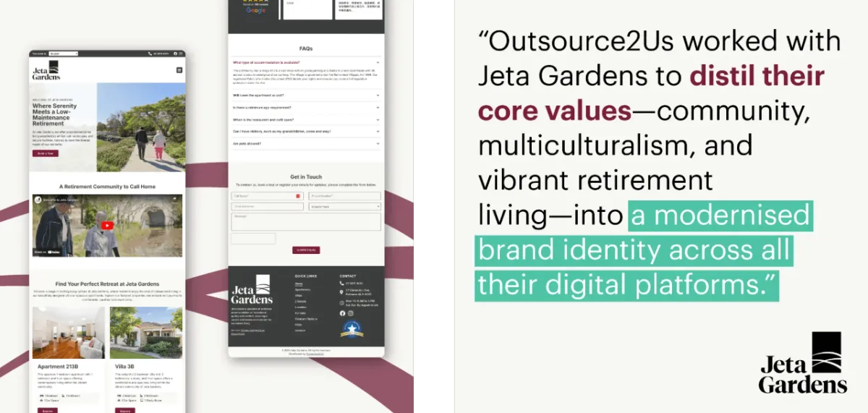Expand the 'When is the restaurant and café open?' FAQ
Viewport: 868px width, 413px height.
click(306, 119)
